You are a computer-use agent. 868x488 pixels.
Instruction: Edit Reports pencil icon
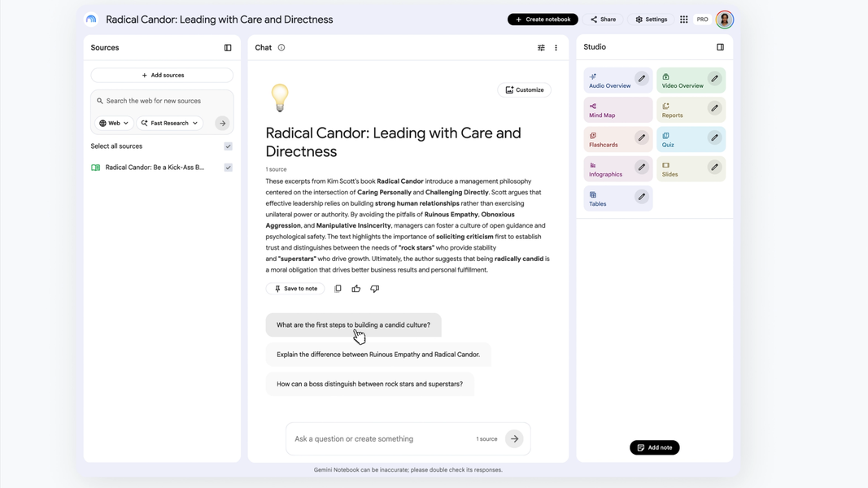[x=715, y=108]
